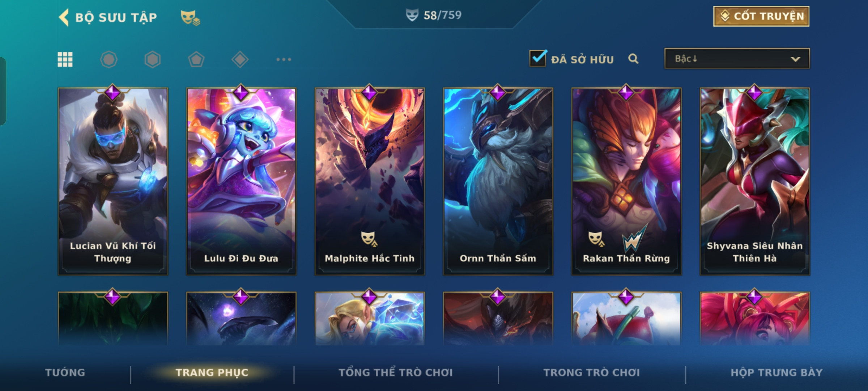Open the TRONG TRÒ CHƠI tab
868x391 pixels.
[x=592, y=372]
